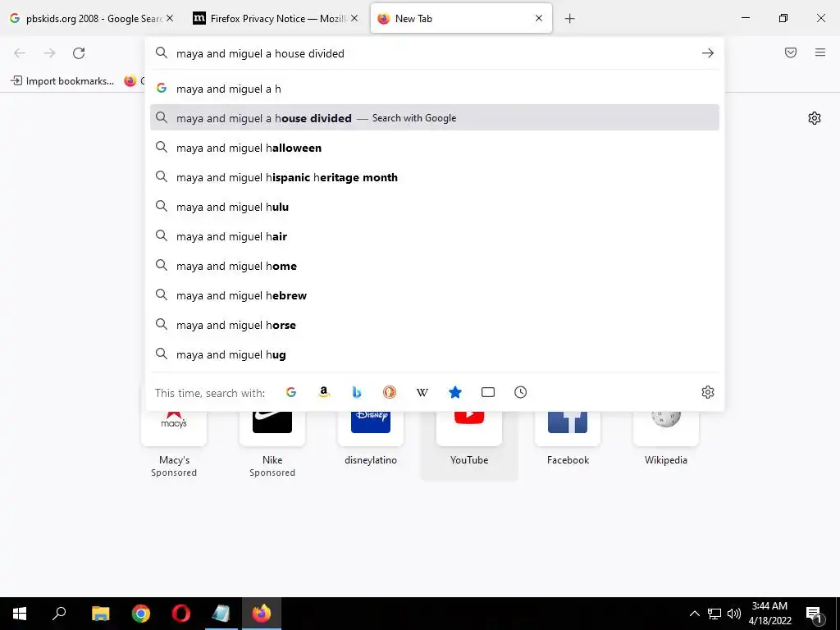Go forward one page
The width and height of the screenshot is (840, 630).
[x=49, y=53]
